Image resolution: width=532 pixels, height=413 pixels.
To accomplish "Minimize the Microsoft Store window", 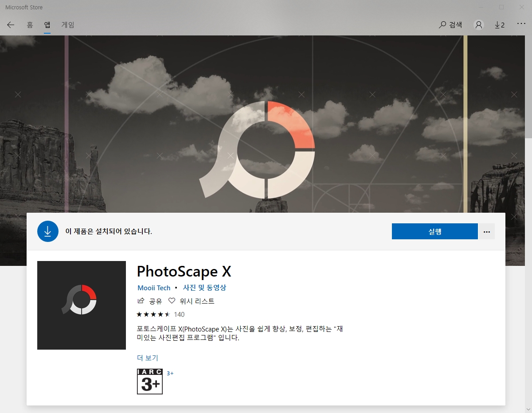I will (x=481, y=7).
